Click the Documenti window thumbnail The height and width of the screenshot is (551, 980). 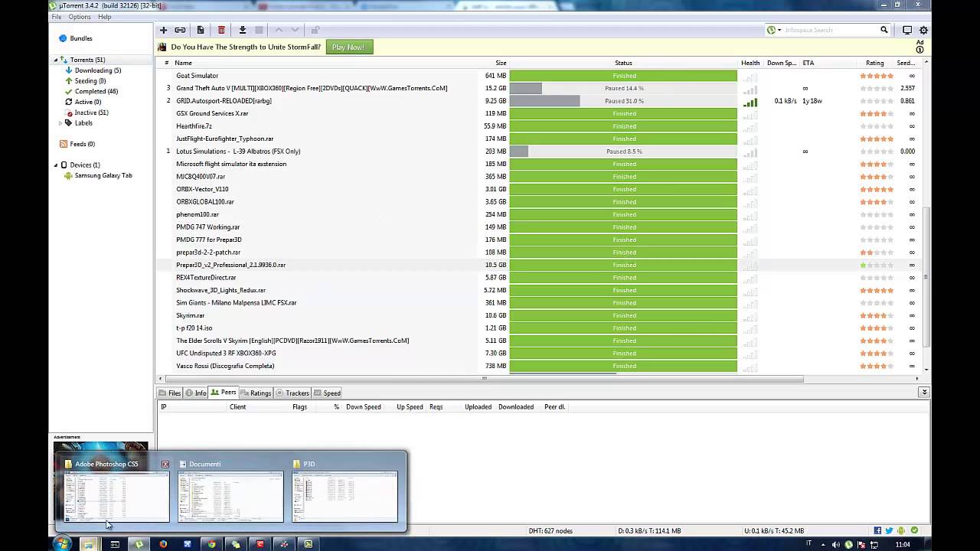[x=230, y=497]
